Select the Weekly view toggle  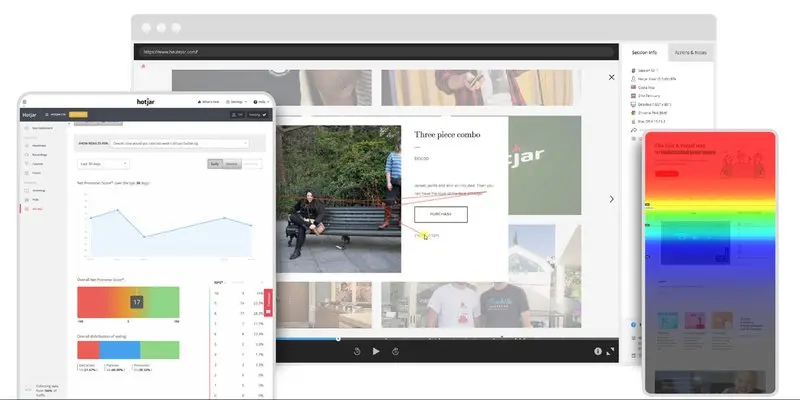tap(232, 164)
